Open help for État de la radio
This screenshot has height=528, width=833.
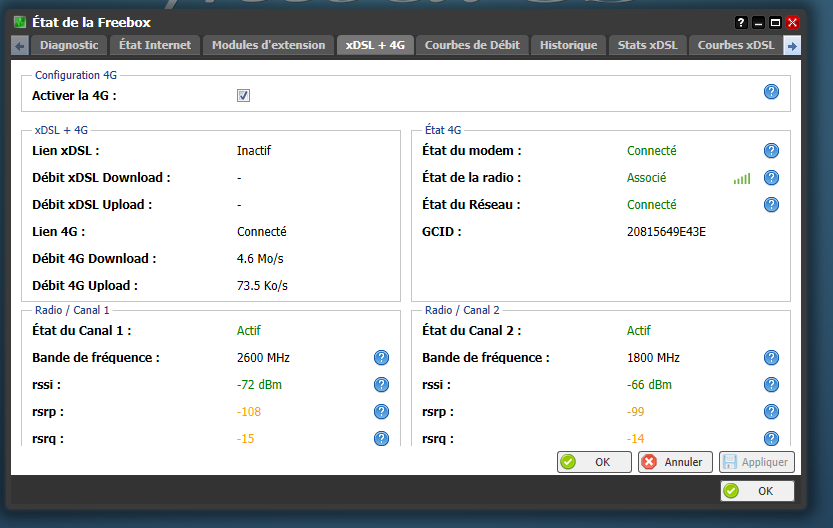(771, 178)
